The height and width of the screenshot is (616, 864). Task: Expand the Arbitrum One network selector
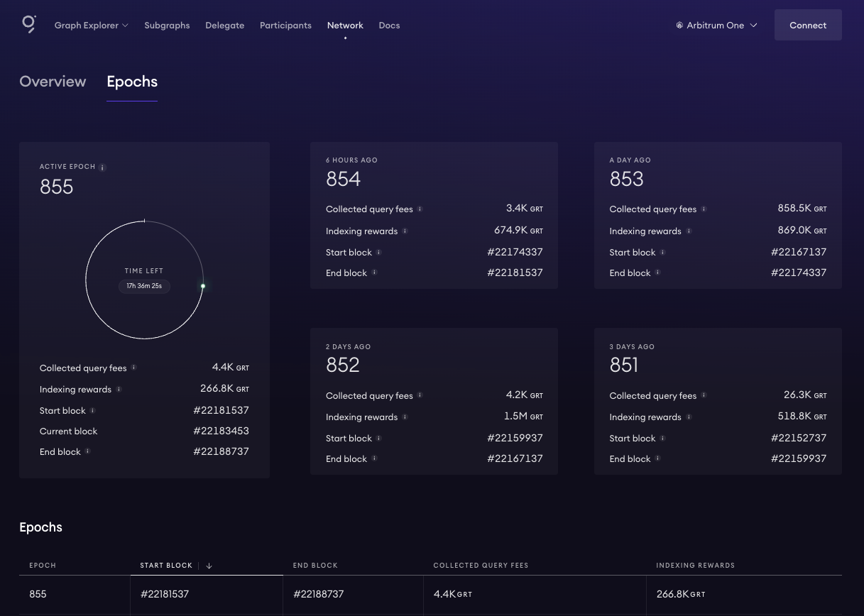pos(716,26)
